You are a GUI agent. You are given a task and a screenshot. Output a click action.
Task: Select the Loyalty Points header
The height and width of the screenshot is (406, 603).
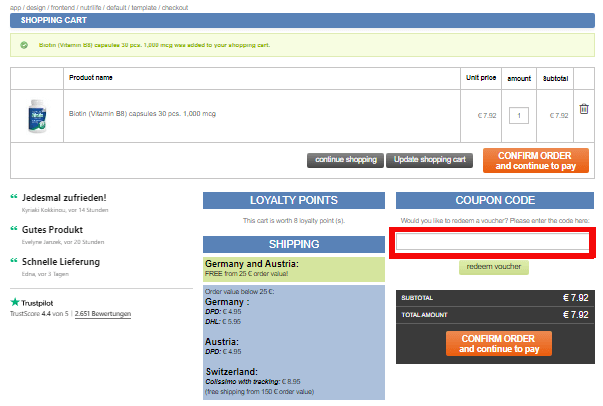tap(293, 200)
